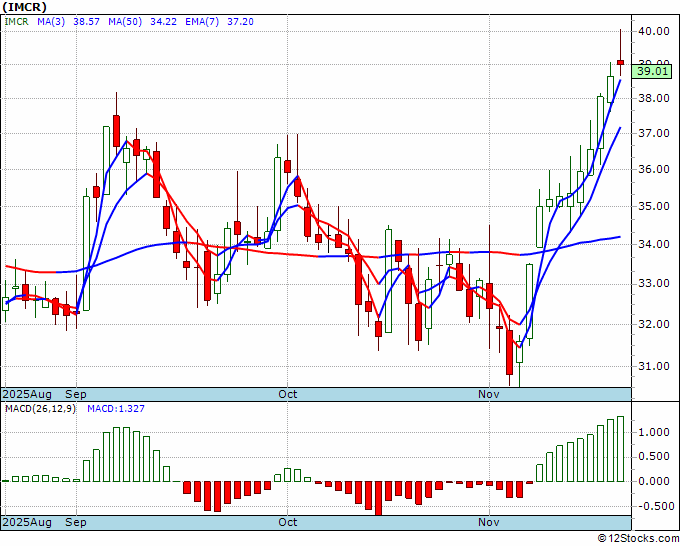Viewport: 680px width, 546px height.
Task: Click the 31.00 price axis label
Action: 654,366
